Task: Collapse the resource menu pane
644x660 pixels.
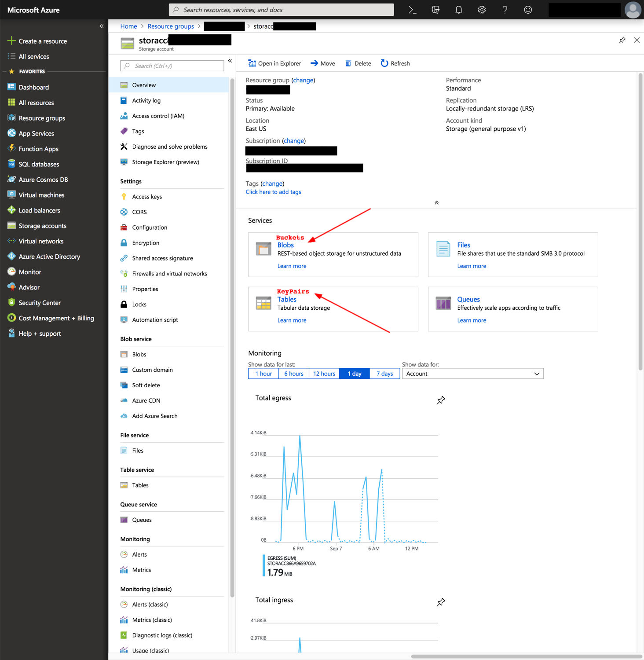Action: click(230, 61)
